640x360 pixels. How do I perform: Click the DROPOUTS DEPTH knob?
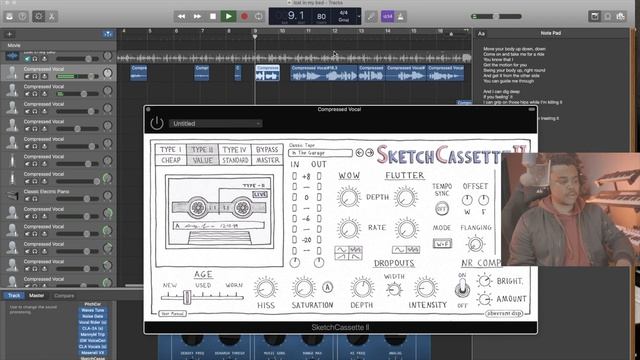point(362,288)
